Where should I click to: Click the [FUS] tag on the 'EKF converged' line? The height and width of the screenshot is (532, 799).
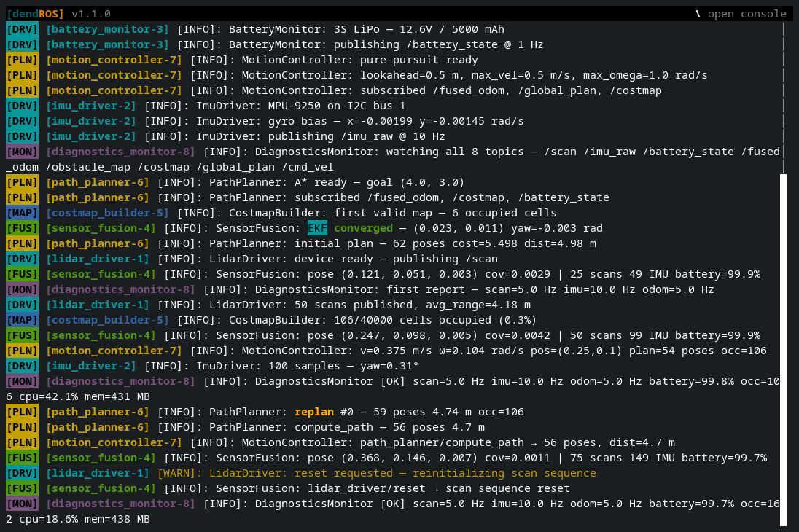coord(23,228)
